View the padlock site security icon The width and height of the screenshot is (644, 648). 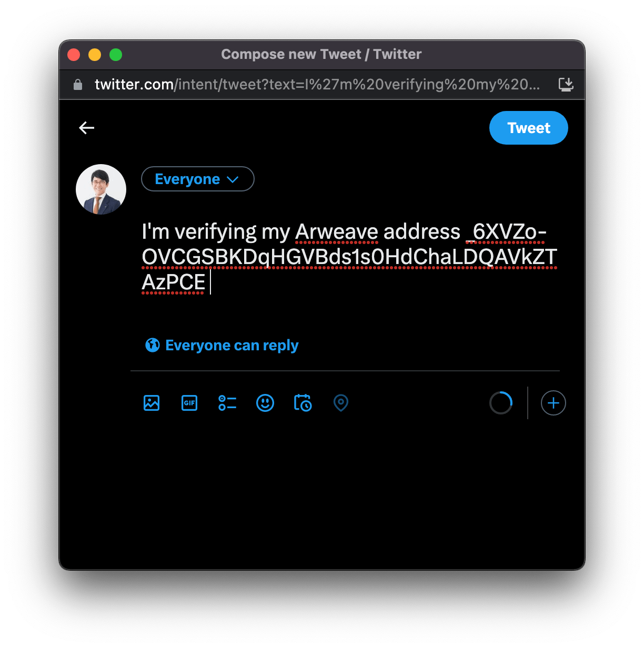[x=78, y=85]
